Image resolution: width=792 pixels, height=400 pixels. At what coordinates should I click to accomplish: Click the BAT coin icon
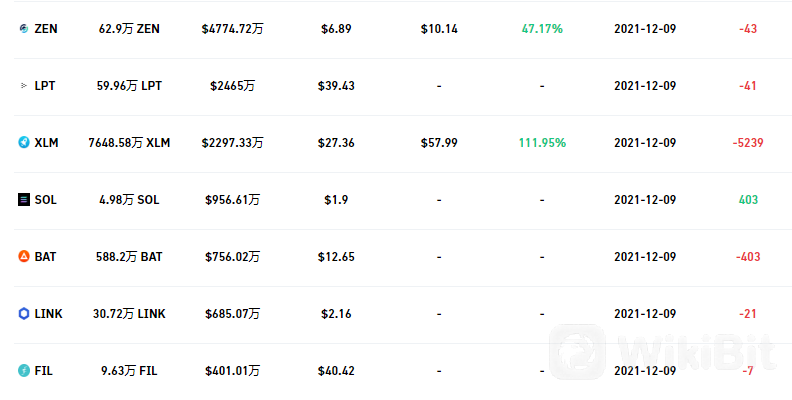point(24,257)
